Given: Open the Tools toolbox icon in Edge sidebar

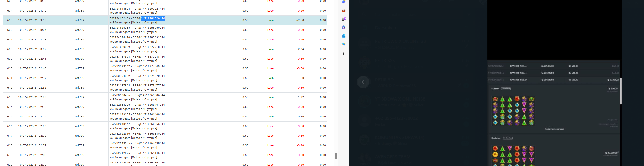Looking at the screenshot, I should click(344, 10).
